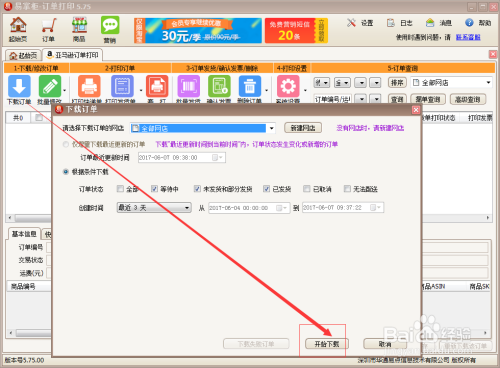The height and width of the screenshot is (368, 500).
Task: Select 仅增量下载最近更新的订单 radio button
Action: point(66,144)
